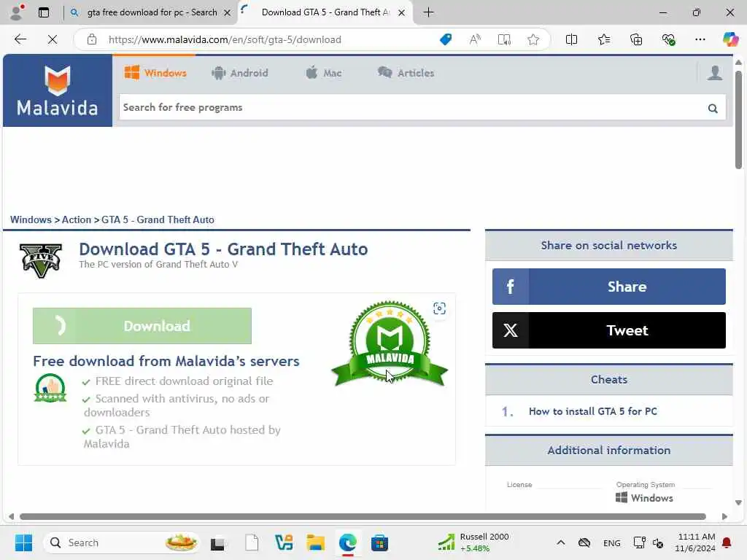Viewport: 747px width, 560px height.
Task: Click the Action breadcrumb link
Action: [76, 219]
